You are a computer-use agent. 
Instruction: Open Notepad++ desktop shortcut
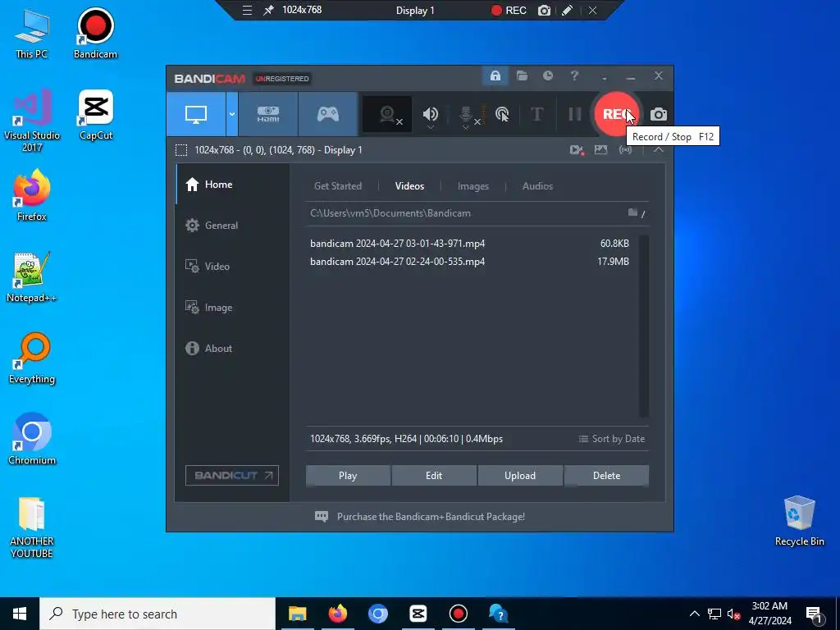32,277
